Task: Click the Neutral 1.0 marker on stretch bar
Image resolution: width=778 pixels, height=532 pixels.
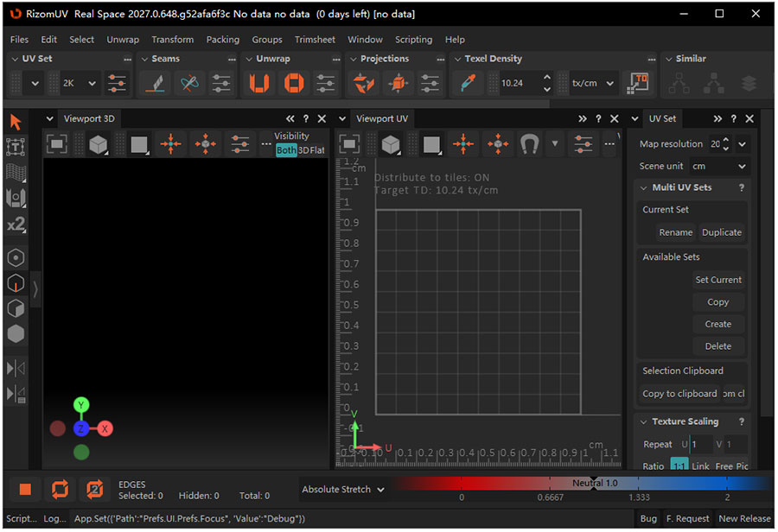Action: (x=595, y=483)
